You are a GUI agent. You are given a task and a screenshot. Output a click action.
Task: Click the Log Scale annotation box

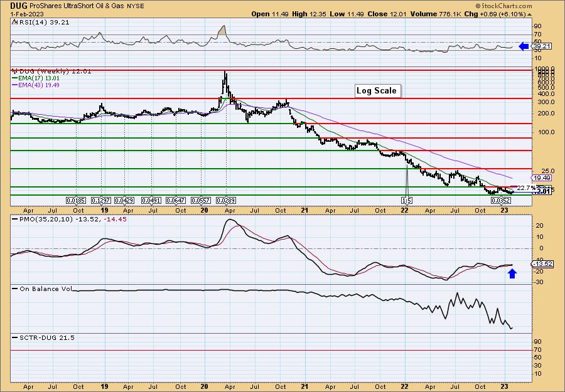(378, 91)
